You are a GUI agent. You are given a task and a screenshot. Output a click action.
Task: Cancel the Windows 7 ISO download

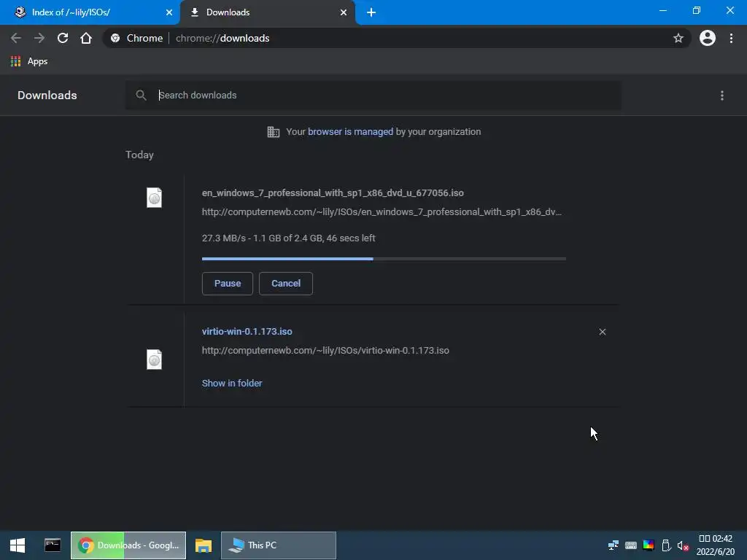(286, 284)
